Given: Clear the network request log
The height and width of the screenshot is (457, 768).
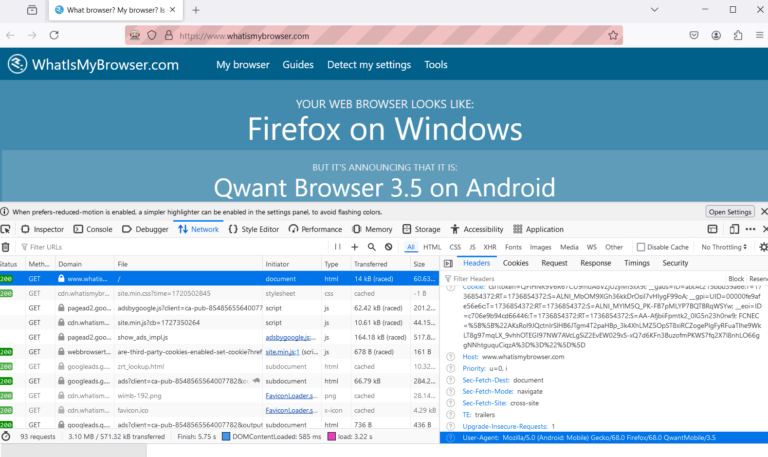Looking at the screenshot, I should (x=6, y=247).
